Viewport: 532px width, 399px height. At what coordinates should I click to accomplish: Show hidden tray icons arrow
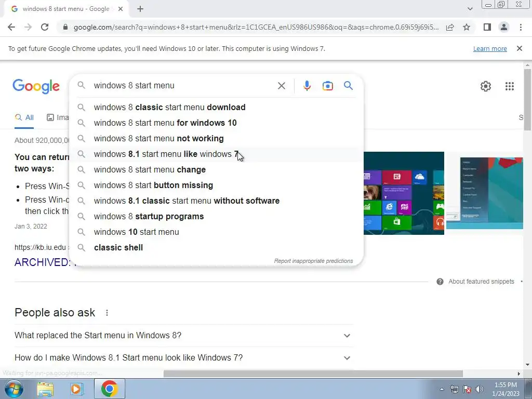[442, 389]
